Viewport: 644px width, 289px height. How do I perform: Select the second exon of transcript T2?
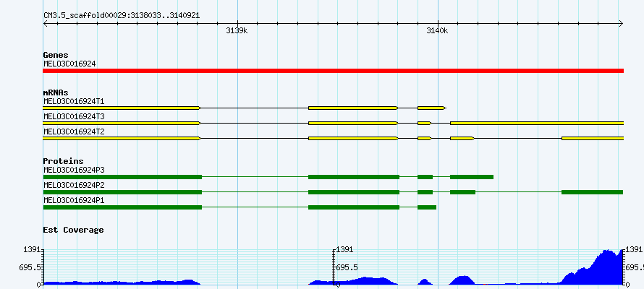[353, 139]
